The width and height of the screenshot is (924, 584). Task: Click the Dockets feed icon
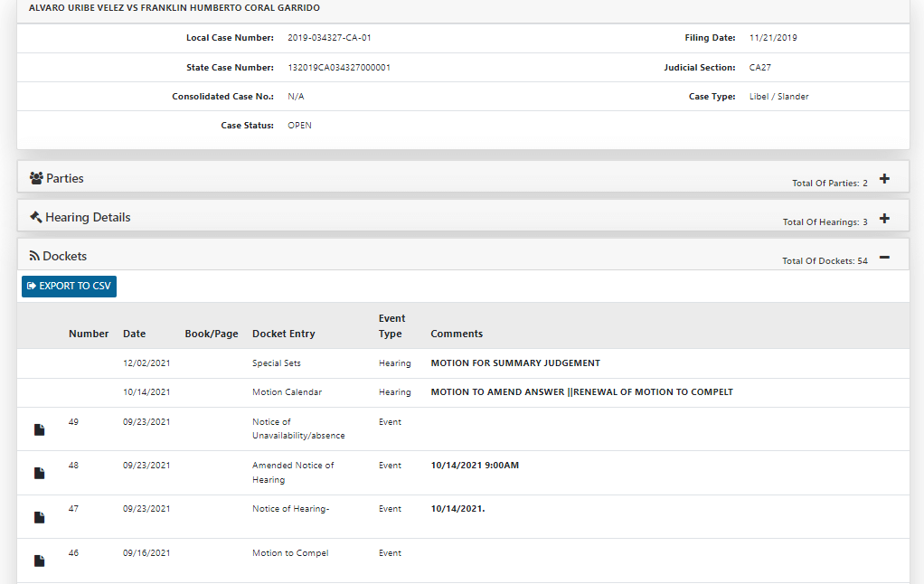[34, 257]
